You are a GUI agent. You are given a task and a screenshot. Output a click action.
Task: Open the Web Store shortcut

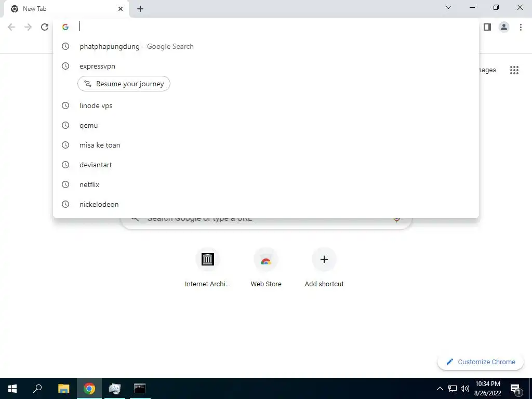point(266,268)
